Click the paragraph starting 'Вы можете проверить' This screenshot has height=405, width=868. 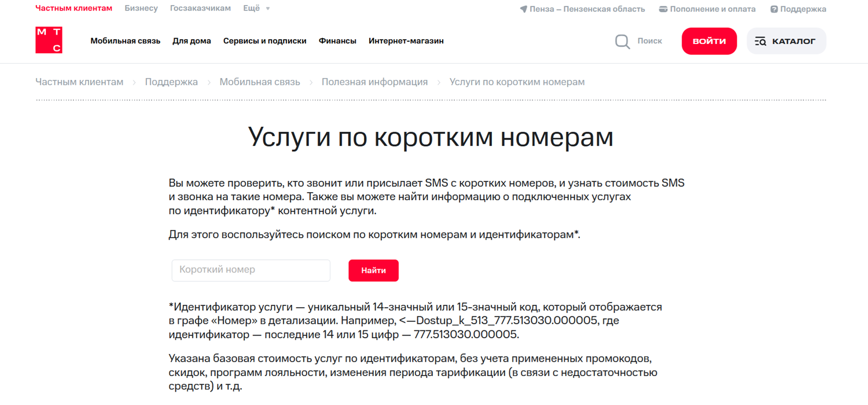pyautogui.click(x=426, y=197)
